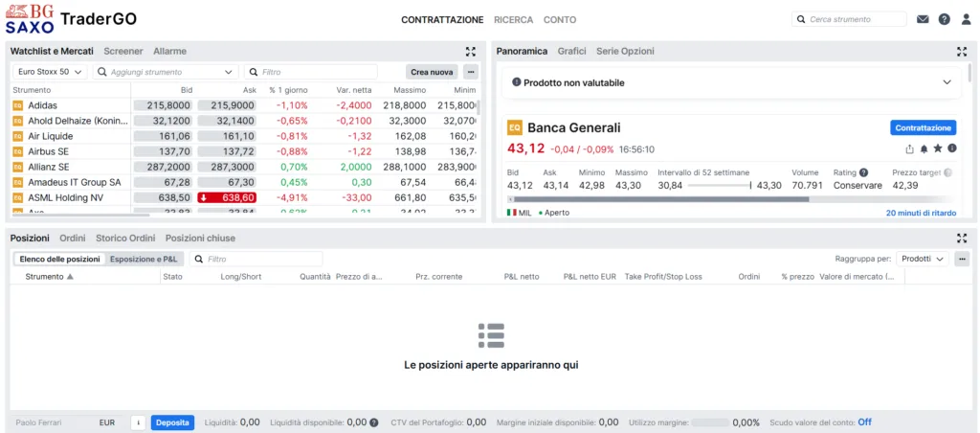Click the share icon for Banca Generali
The width and height of the screenshot is (980, 433).
[909, 148]
